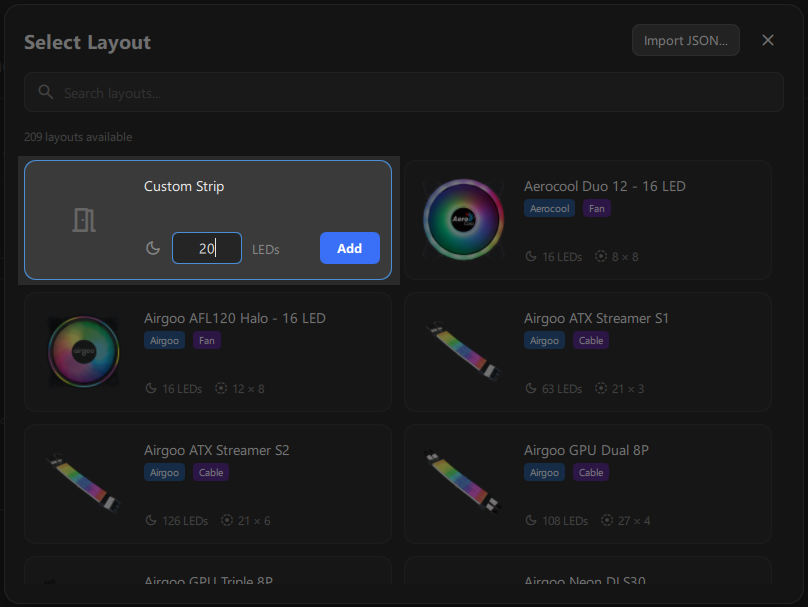808x607 pixels.
Task: Click the LED icon beside the Custom Strip count field
Action: pyautogui.click(x=153, y=248)
